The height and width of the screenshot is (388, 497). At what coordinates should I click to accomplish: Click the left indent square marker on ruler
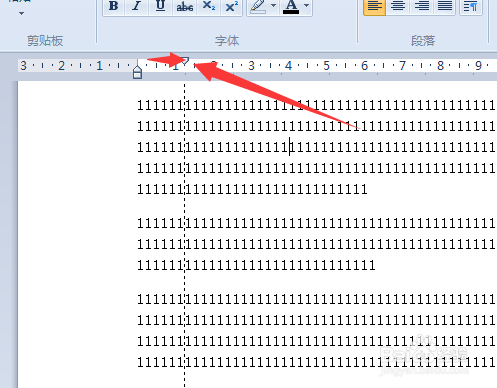point(137,76)
